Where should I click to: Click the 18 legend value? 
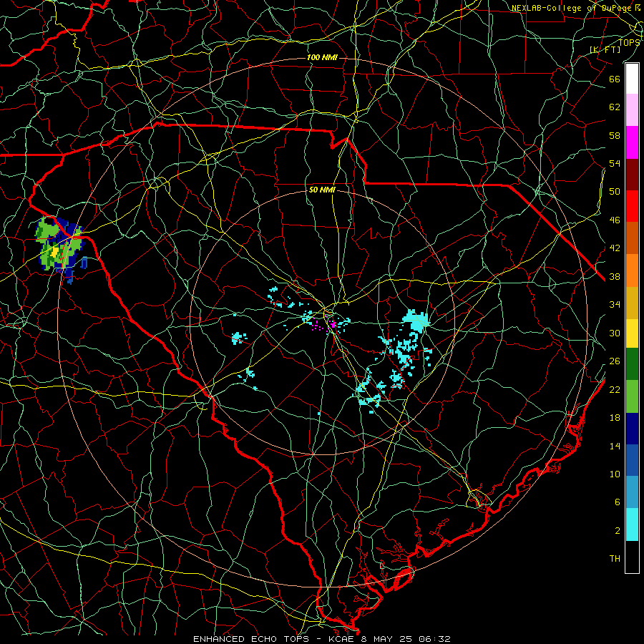coord(615,418)
